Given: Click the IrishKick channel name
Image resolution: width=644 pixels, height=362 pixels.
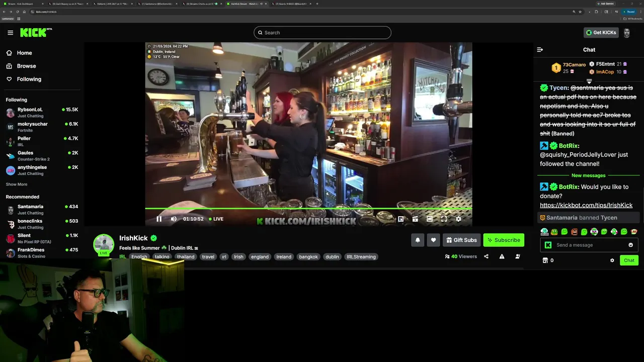Looking at the screenshot, I should tap(133, 238).
